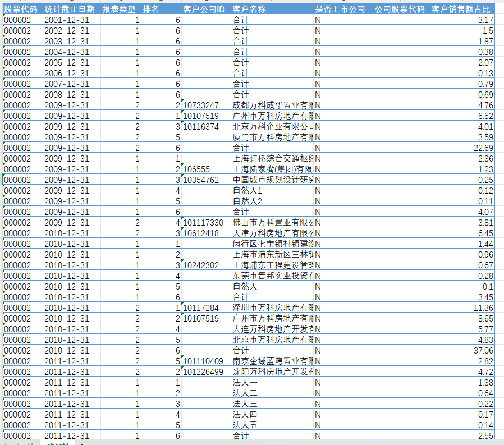Click the sales share value 0.13
Viewport: 504px width, 445px height.
click(462, 74)
